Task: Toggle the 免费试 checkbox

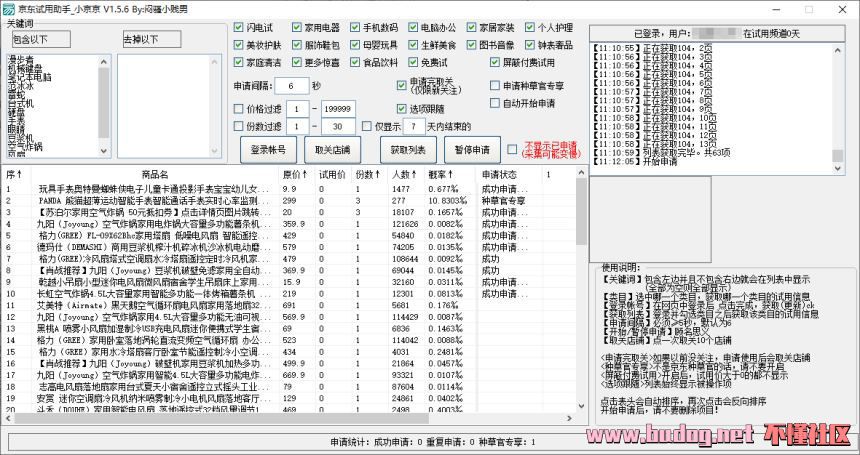Action: point(413,62)
